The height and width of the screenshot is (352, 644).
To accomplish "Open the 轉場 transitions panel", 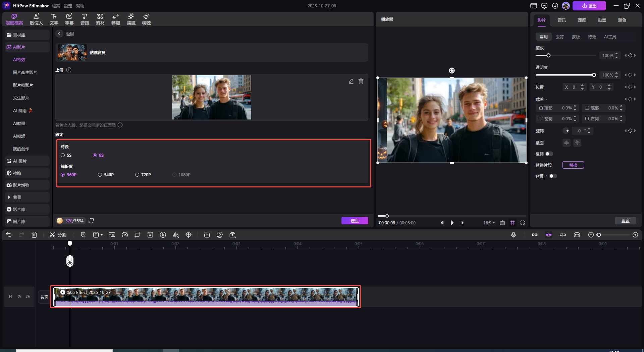I will (x=115, y=19).
